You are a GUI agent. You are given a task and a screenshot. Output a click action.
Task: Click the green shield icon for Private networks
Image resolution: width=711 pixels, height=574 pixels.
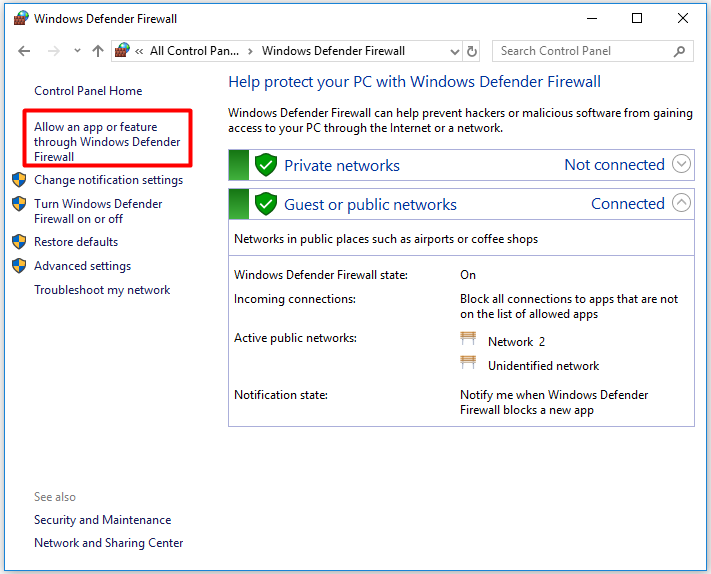(265, 165)
